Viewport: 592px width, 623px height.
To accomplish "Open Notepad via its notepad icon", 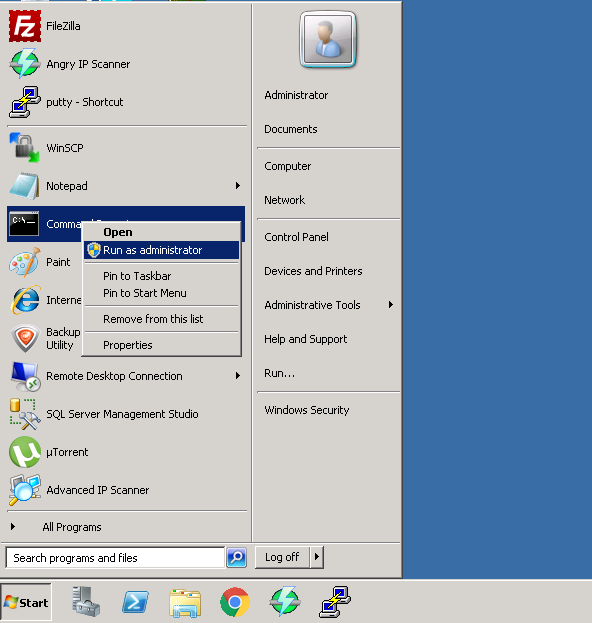I will (x=25, y=186).
